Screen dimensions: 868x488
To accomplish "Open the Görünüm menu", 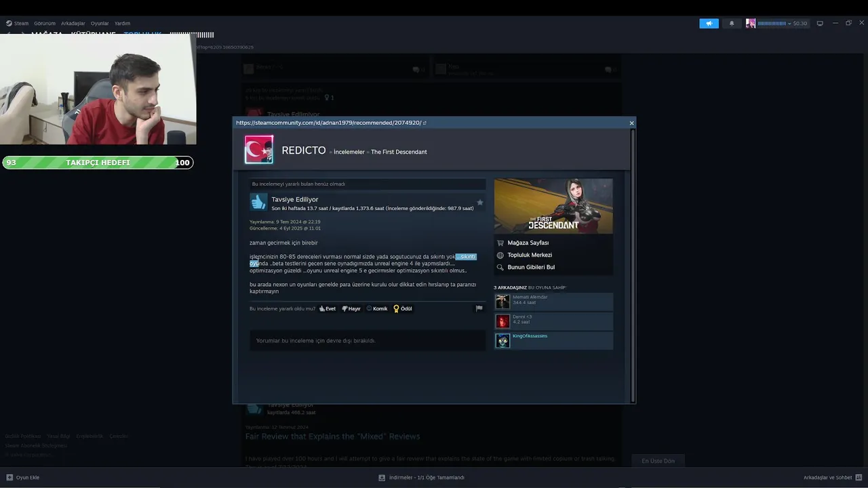I will tap(45, 23).
